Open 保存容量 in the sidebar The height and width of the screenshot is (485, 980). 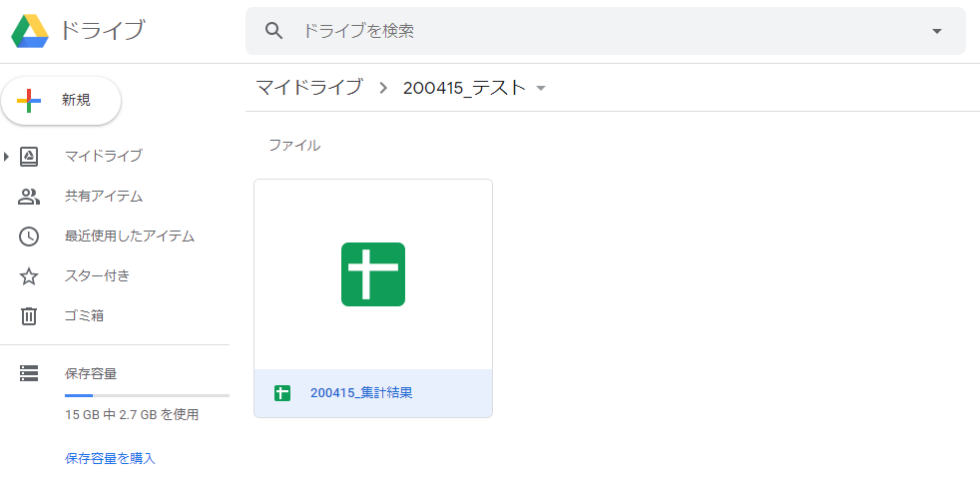click(x=91, y=374)
